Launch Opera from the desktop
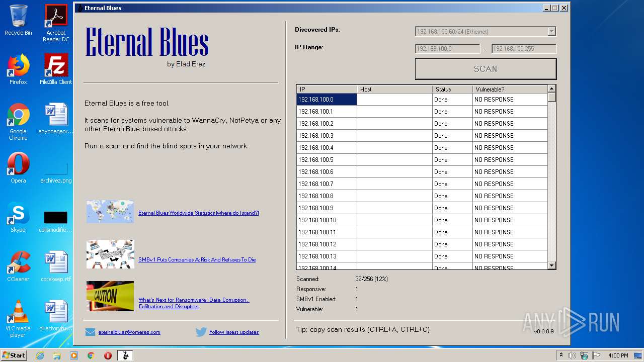Viewport: 644px width, 362px height. [18, 168]
